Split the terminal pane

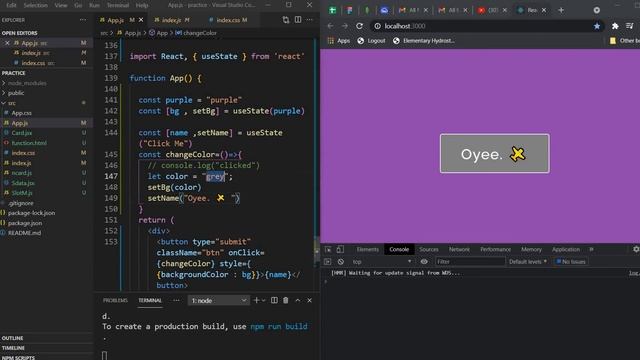click(x=274, y=300)
